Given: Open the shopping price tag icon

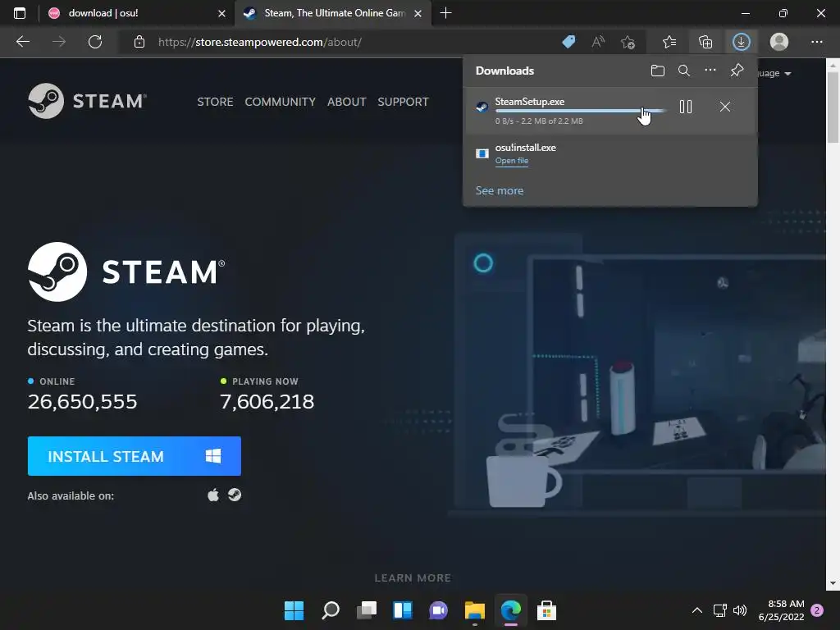Looking at the screenshot, I should [569, 42].
